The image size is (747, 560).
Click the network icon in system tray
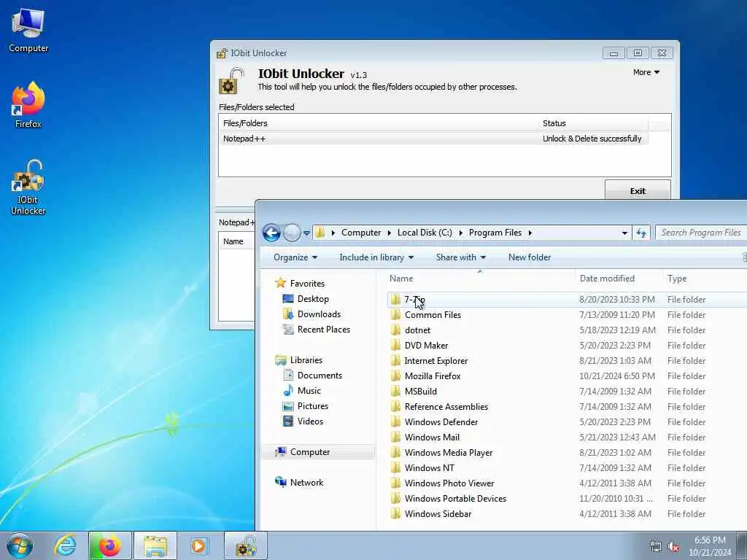pos(656,547)
